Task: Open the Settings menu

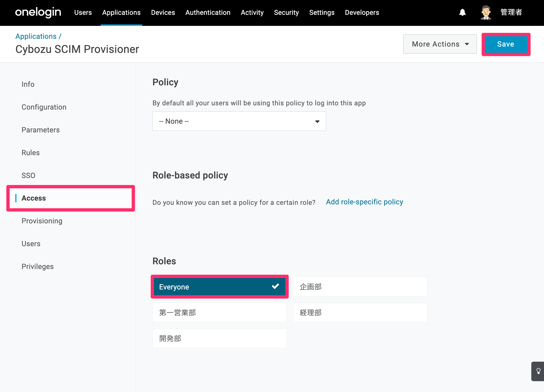Action: (x=322, y=12)
